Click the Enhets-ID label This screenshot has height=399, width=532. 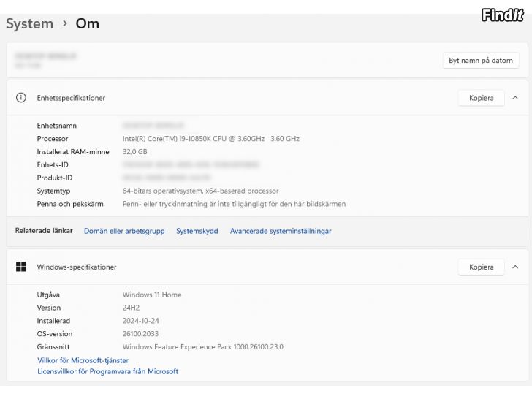point(53,165)
